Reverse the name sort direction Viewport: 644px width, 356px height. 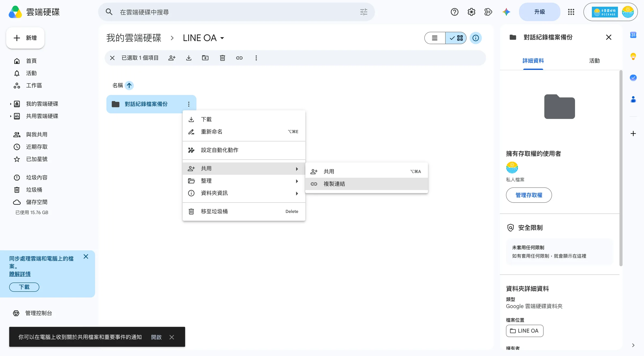129,85
